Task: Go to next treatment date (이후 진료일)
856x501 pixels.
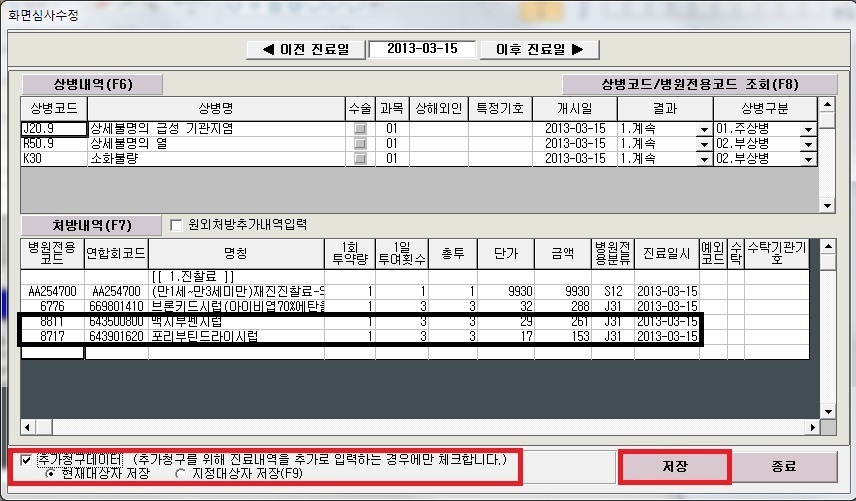Action: point(540,49)
